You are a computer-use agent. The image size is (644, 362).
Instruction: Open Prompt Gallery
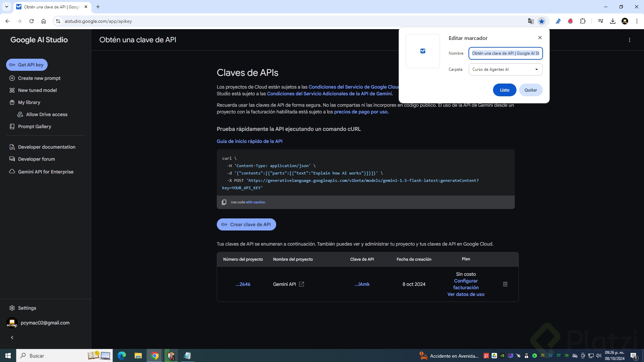click(31, 126)
